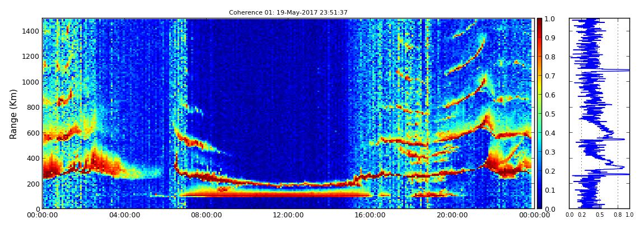Click the 0.5 tick under the profile plot
This screenshot has height=228, width=644.
point(600,215)
